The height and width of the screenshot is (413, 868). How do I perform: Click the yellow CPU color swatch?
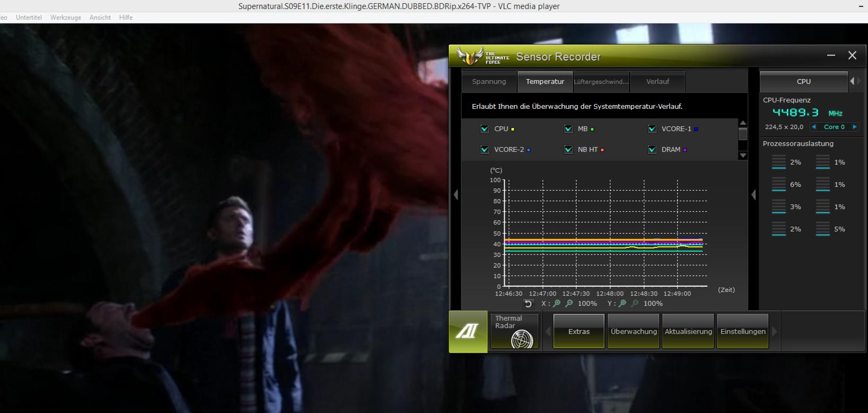[513, 130]
